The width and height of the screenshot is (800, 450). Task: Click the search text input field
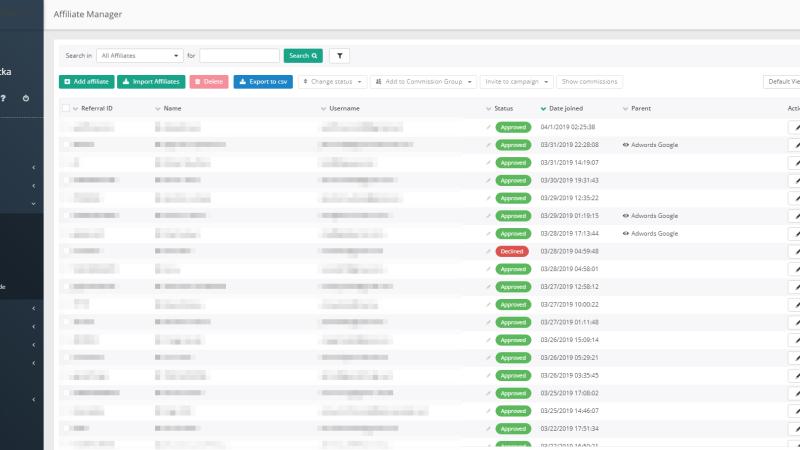(239, 56)
